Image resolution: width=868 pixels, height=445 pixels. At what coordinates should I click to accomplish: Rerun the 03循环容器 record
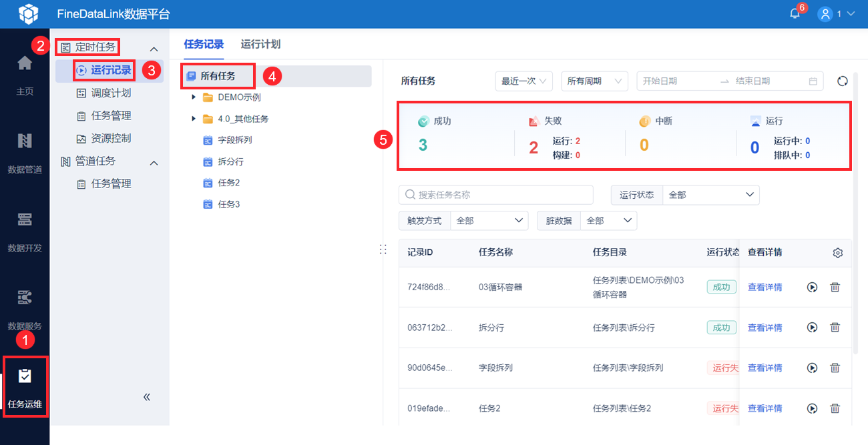click(812, 288)
